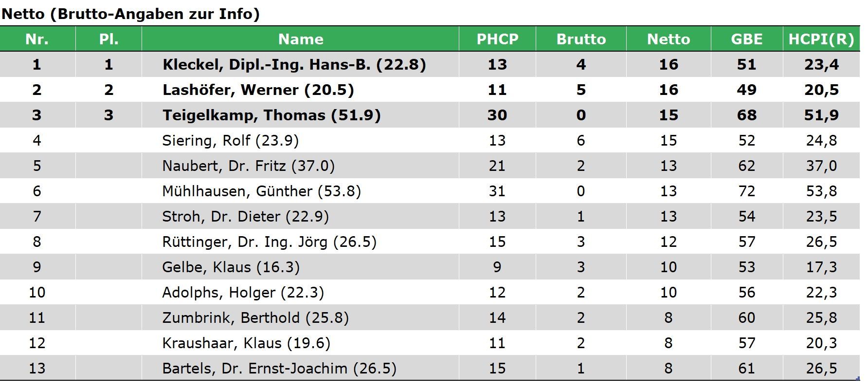This screenshot has height=391, width=868.
Task: Select the Pl. column header
Action: [108, 39]
